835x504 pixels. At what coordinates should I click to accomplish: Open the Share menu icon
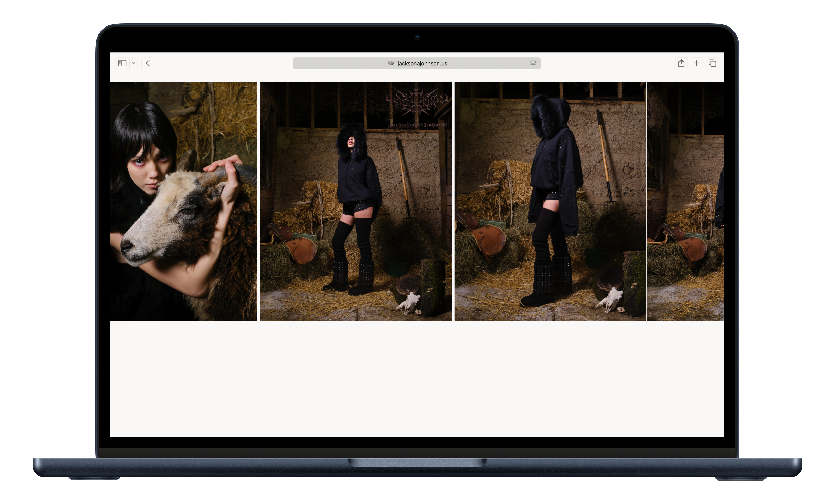coord(681,63)
